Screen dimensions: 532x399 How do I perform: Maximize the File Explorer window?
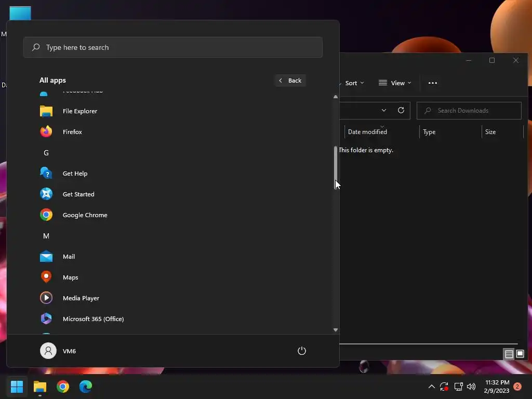click(492, 60)
